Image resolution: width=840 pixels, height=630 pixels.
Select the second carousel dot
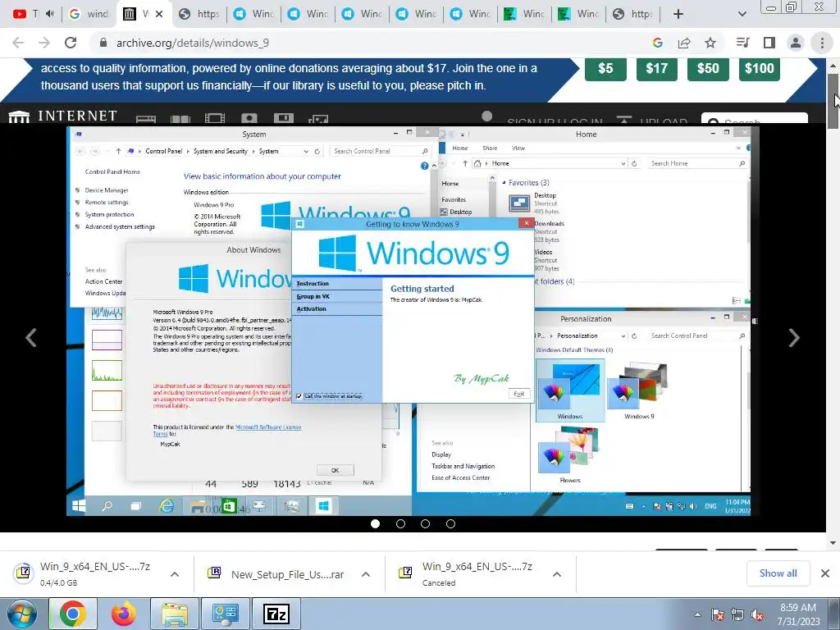point(400,524)
